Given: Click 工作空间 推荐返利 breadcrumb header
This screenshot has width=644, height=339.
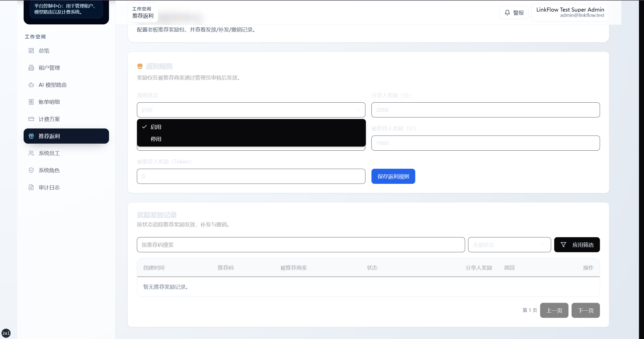Looking at the screenshot, I should [x=143, y=13].
